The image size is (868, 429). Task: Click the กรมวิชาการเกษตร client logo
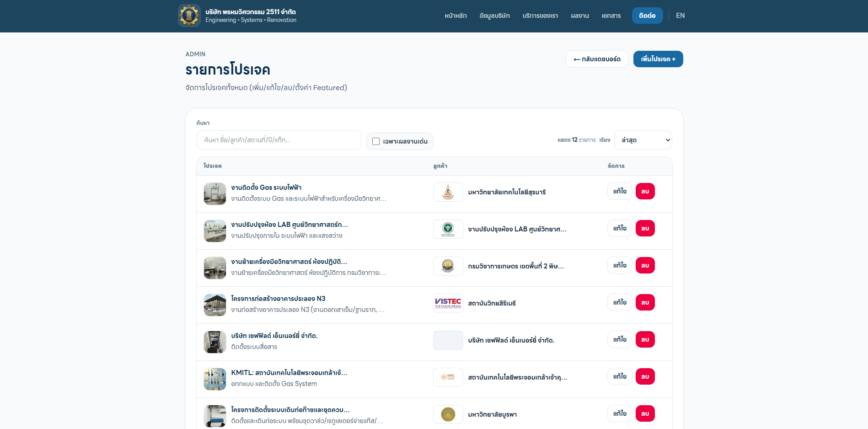click(x=448, y=266)
